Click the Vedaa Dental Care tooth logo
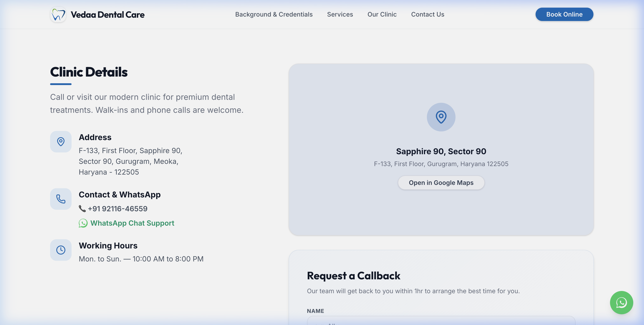The height and width of the screenshot is (325, 644). coord(58,15)
